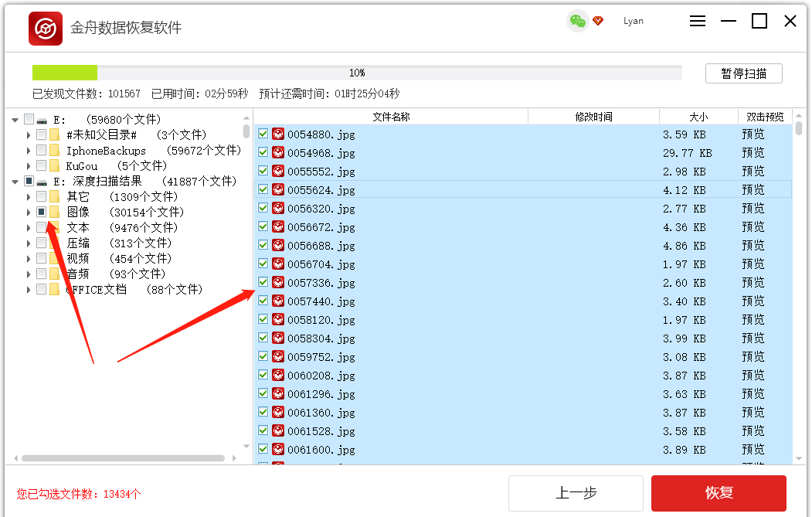Click the VIP diamond icon
Viewport: 812px width, 517px height.
click(x=598, y=21)
